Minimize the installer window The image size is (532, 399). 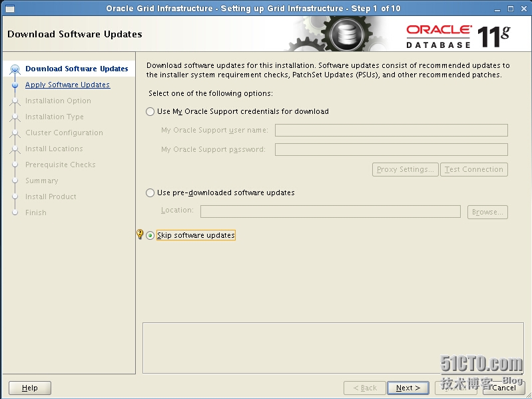point(497,9)
